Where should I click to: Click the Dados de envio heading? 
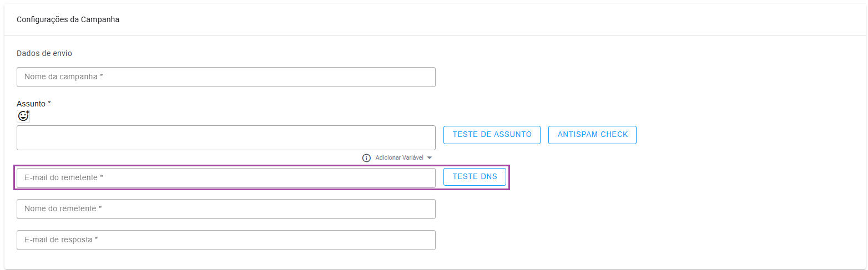pos(44,54)
